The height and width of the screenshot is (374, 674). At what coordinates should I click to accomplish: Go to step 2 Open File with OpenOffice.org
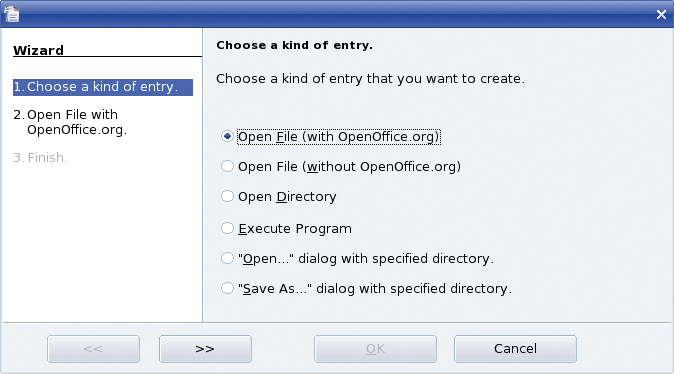70,122
